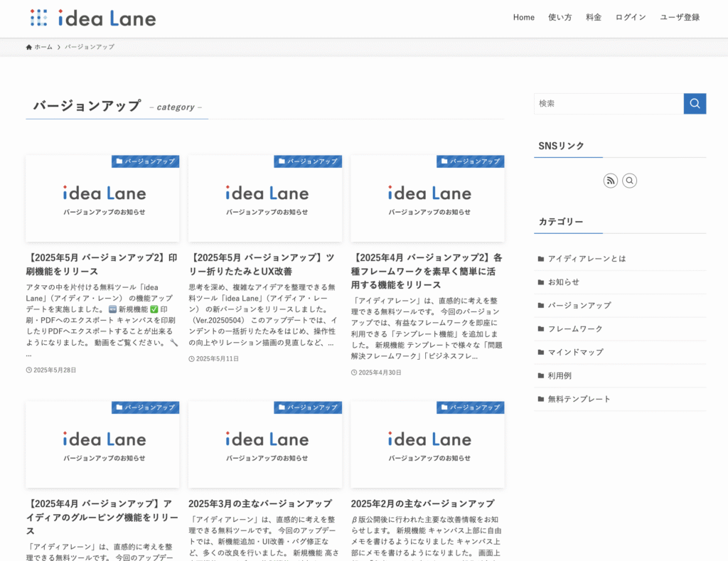Click the home icon in the breadcrumb

[x=29, y=47]
